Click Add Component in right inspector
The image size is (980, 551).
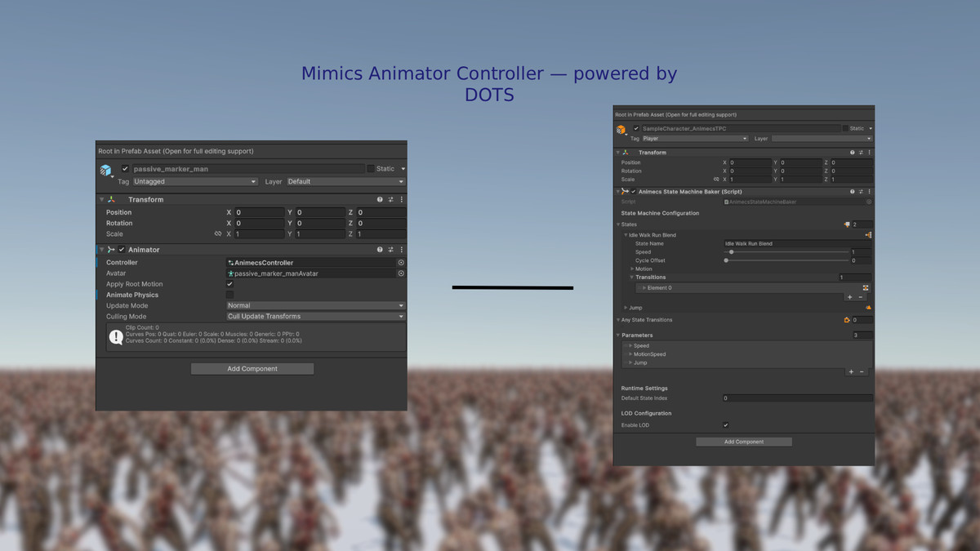tap(744, 442)
